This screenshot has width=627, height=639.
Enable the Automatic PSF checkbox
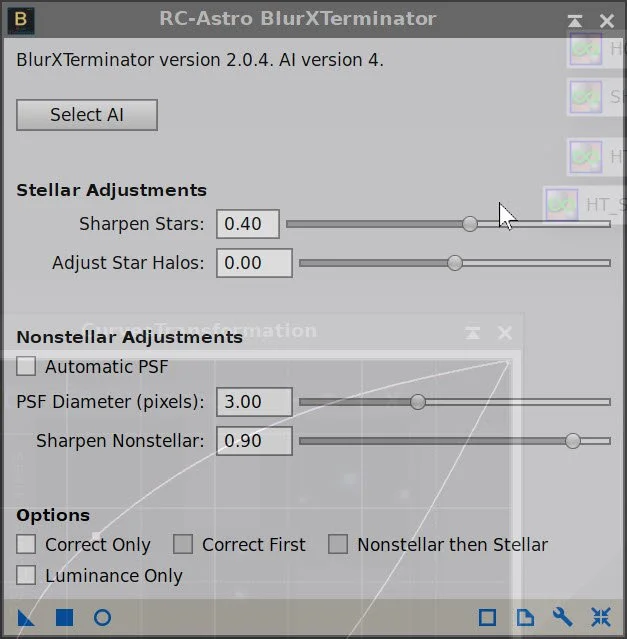click(26, 366)
